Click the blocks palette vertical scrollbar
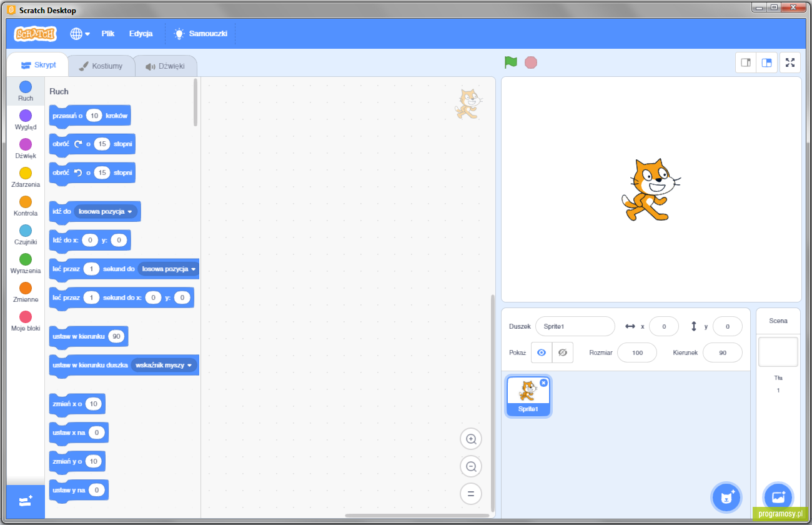This screenshot has width=812, height=525. pyautogui.click(x=196, y=102)
